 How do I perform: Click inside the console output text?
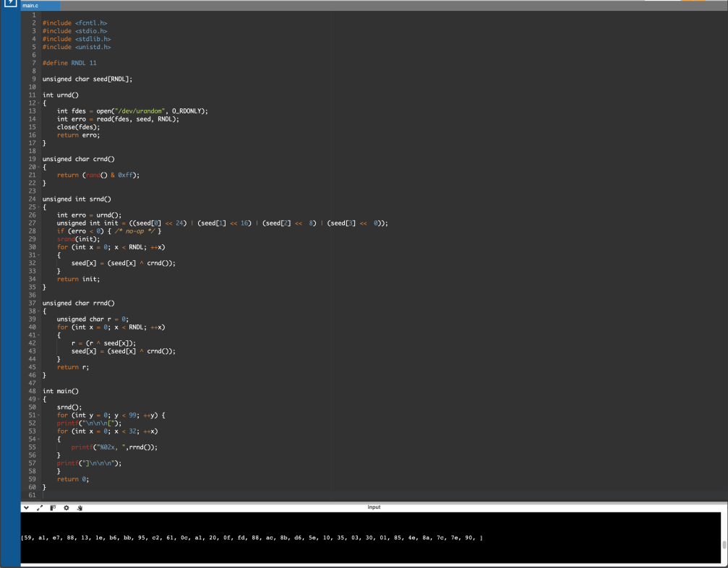click(x=252, y=538)
